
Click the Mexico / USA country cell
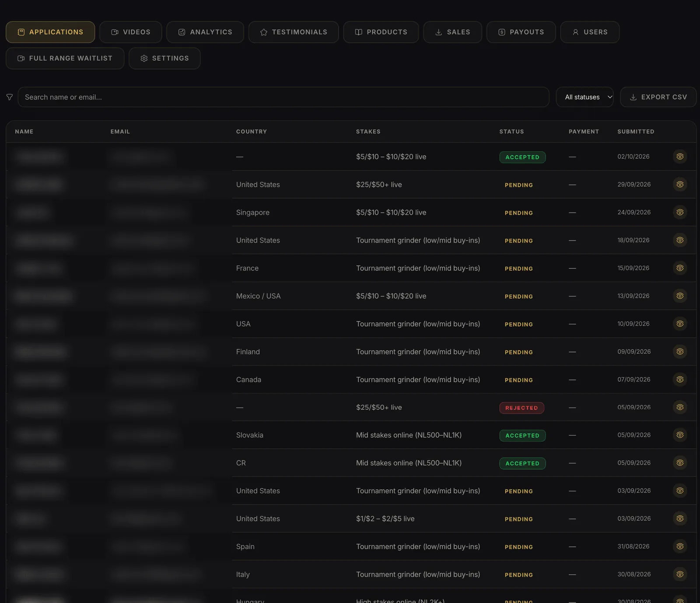[x=259, y=296]
